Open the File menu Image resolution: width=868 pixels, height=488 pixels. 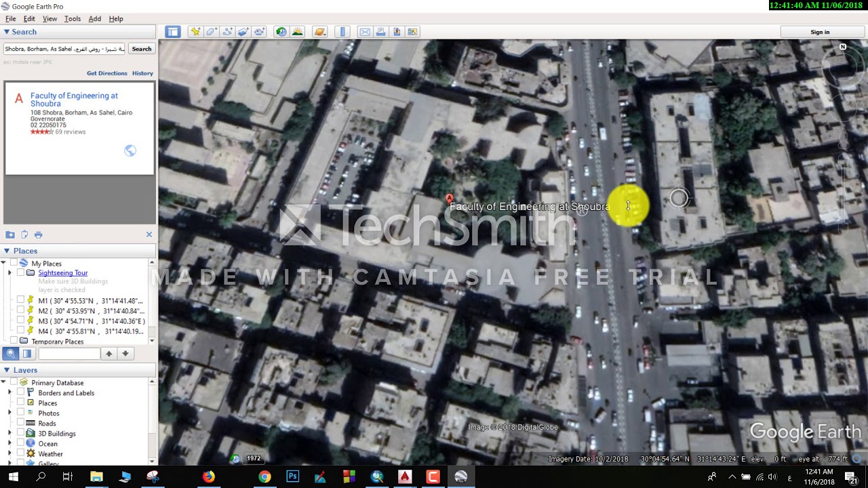[x=10, y=19]
